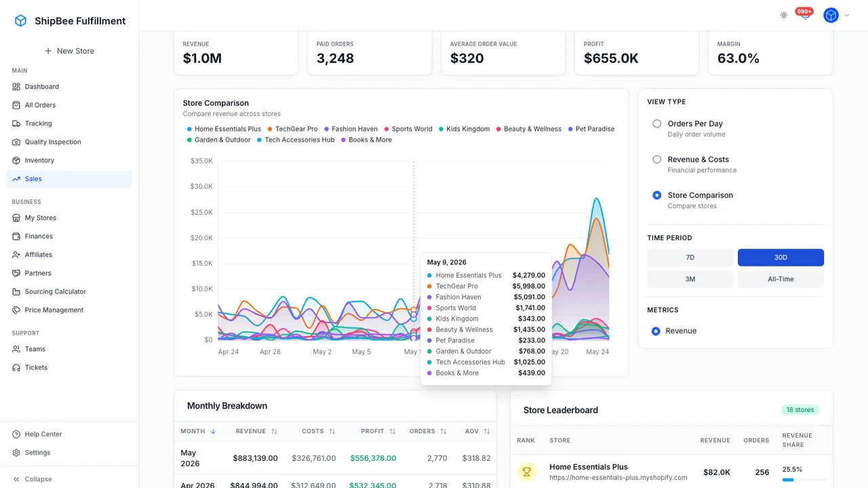Toggle Home Essentials Plus legend series
The image size is (868, 488).
[224, 129]
